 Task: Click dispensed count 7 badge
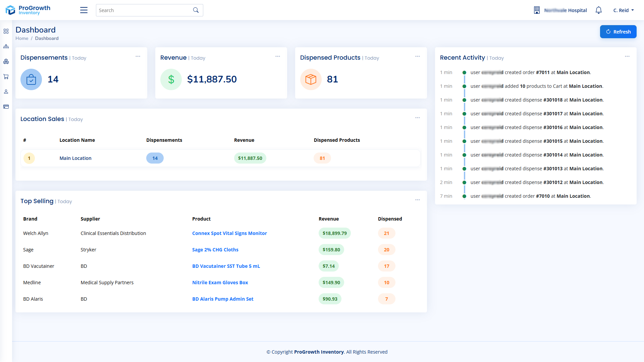(387, 299)
